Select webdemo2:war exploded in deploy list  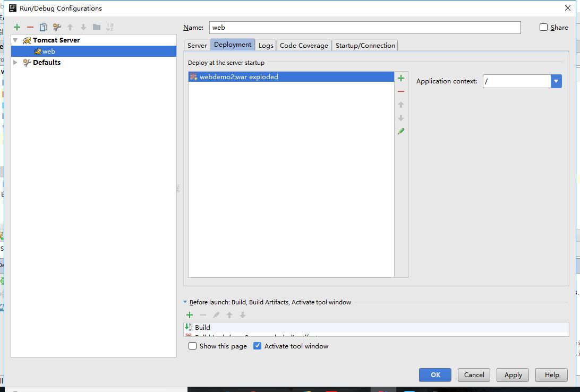(x=291, y=77)
